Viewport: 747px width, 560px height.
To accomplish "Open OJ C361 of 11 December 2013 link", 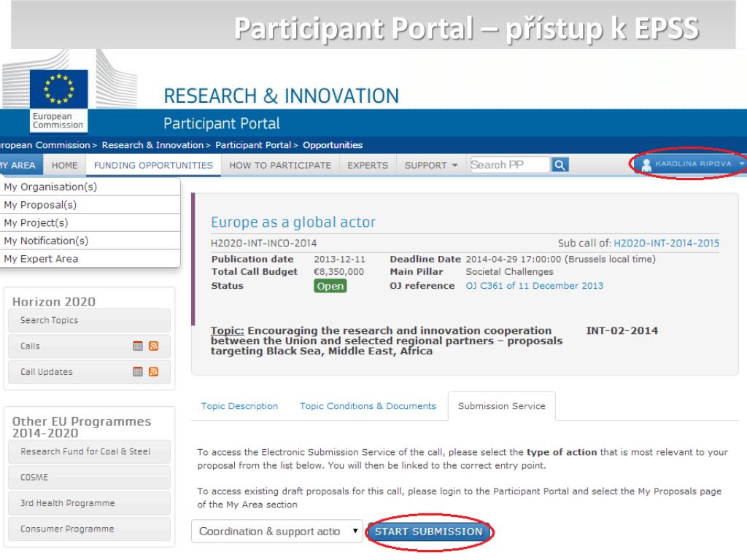I will [x=535, y=286].
